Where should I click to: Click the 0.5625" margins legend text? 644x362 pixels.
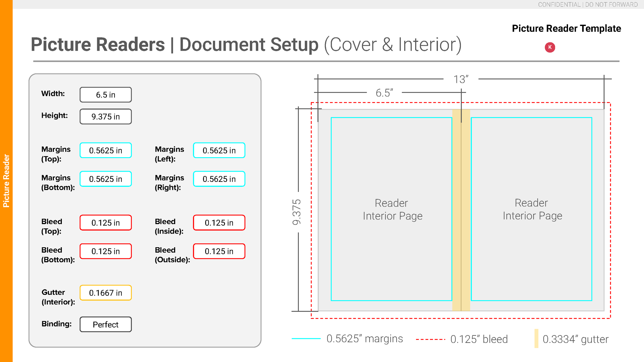(365, 339)
